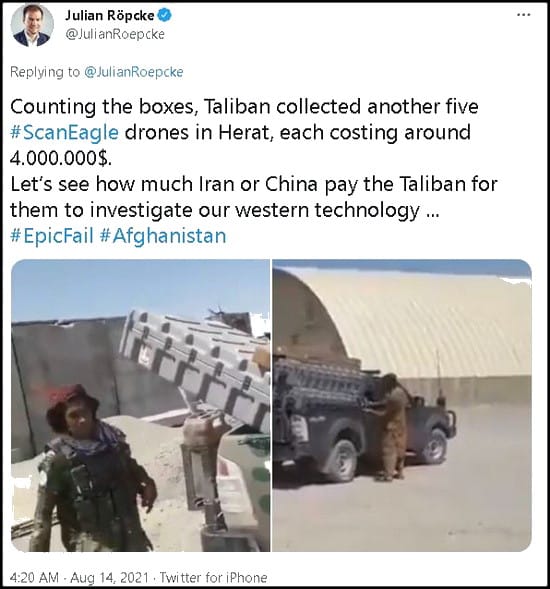Click the pickup truck in right photo
The image size is (550, 589).
click(363, 417)
